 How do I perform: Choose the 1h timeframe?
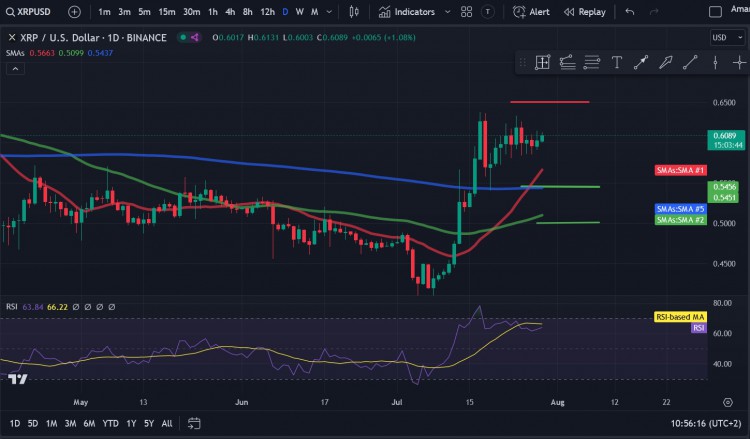coord(213,11)
